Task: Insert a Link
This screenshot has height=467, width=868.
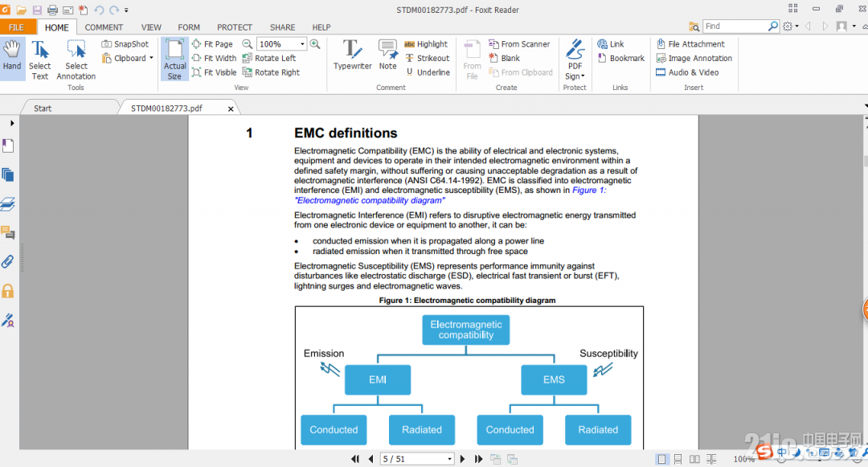Action: coord(611,43)
